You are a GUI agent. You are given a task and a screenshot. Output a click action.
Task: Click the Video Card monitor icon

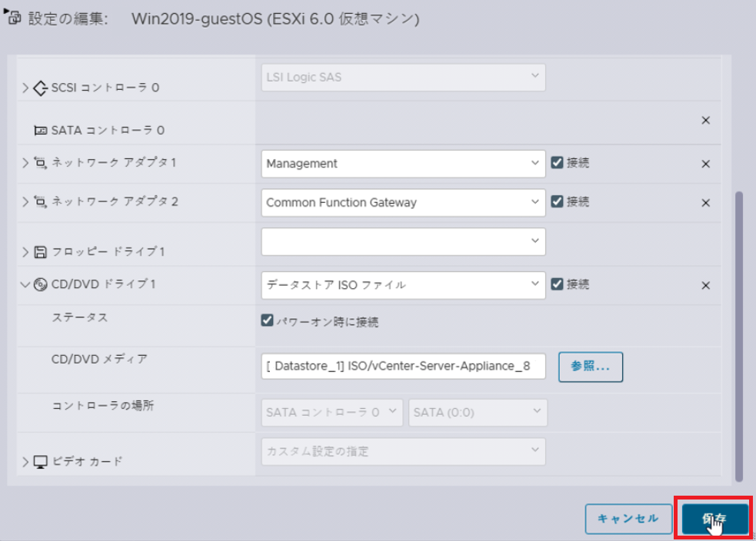(42, 461)
